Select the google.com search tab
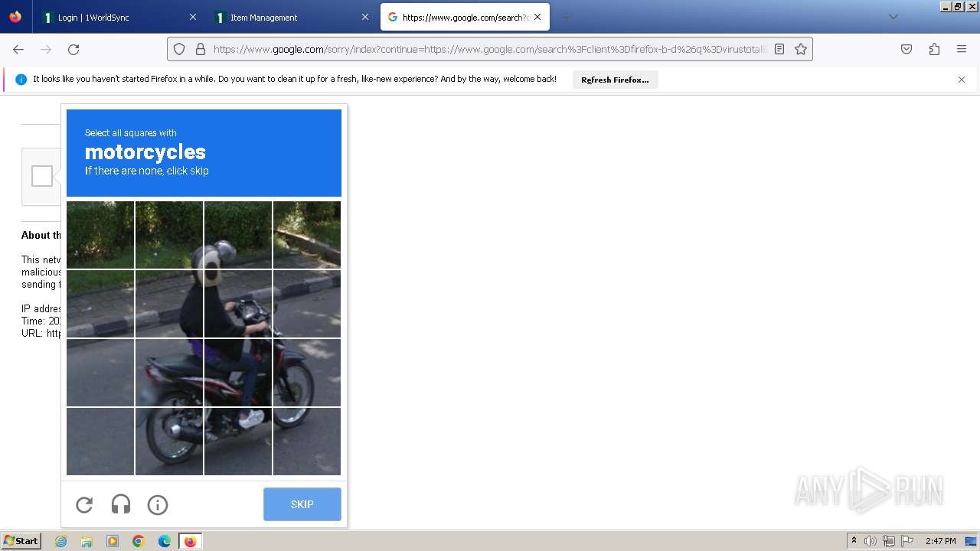 [465, 17]
